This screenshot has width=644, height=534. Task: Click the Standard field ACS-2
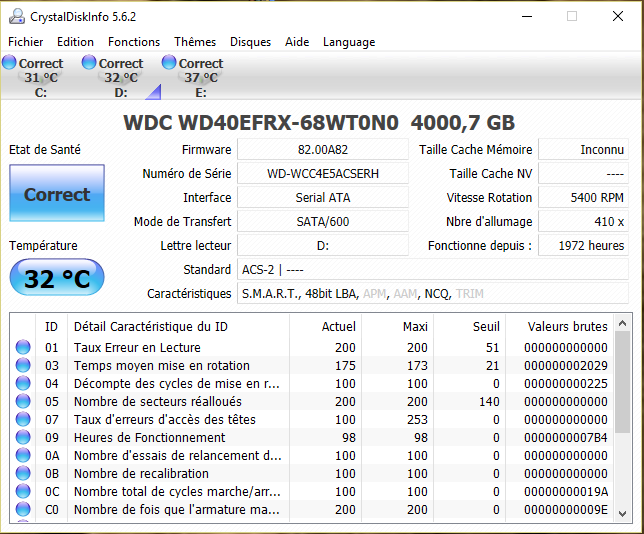coord(433,269)
